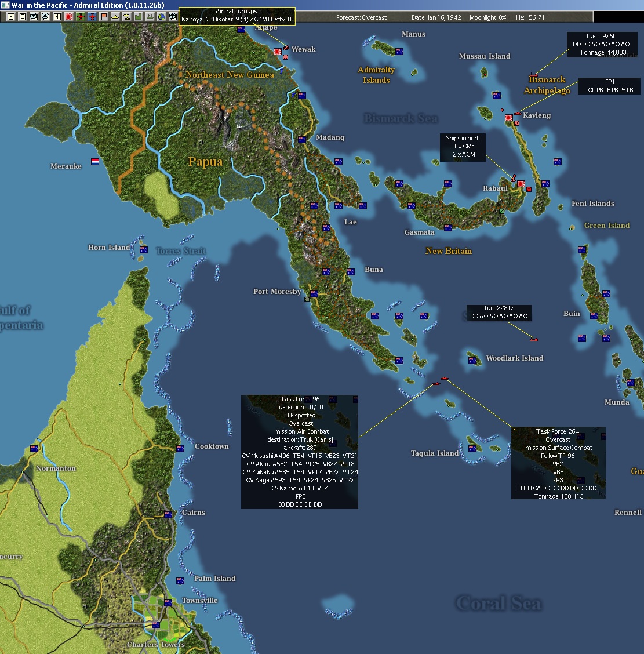Click the last toolbar icon beside the globe
This screenshot has width=644, height=654.
tap(173, 17)
